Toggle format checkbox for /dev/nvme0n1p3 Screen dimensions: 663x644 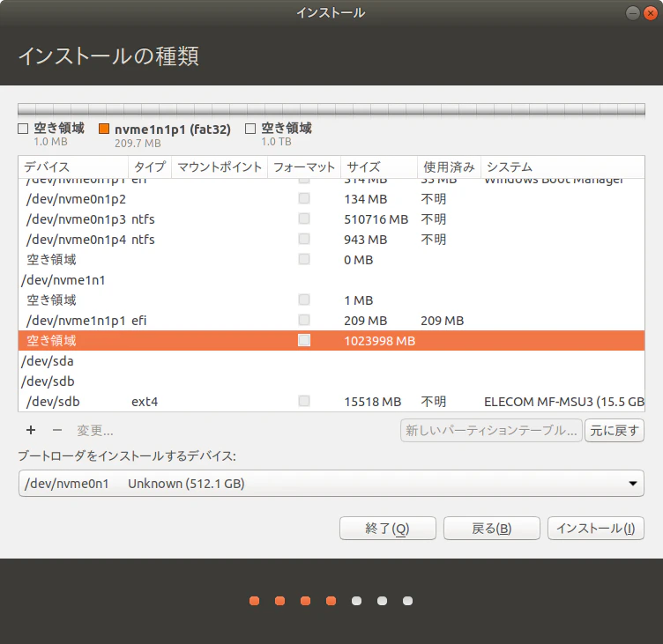point(304,218)
